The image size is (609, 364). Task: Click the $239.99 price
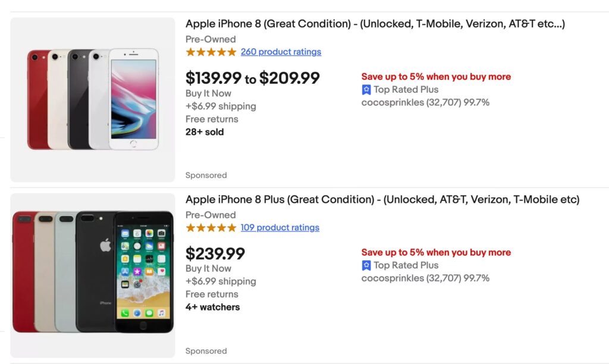(215, 253)
